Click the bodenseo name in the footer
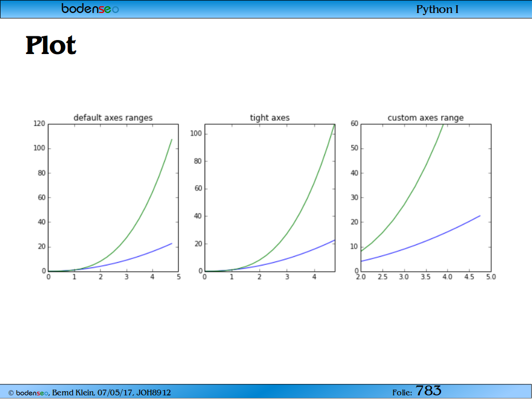The height and width of the screenshot is (399, 532). 32,393
